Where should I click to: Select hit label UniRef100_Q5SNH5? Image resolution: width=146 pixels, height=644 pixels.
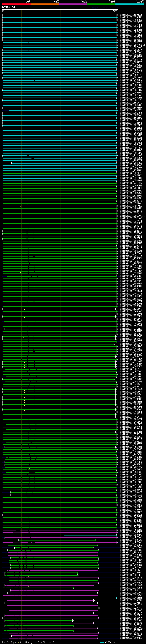(131, 67)
